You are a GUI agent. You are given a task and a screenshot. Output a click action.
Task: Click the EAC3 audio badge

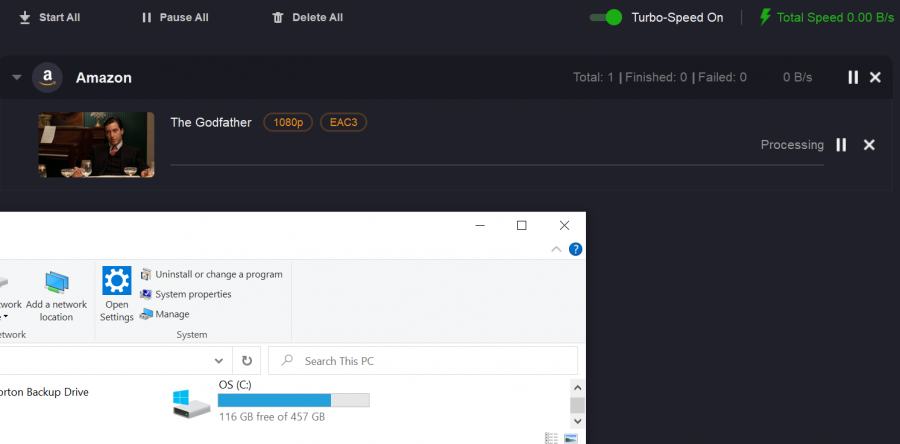click(343, 122)
